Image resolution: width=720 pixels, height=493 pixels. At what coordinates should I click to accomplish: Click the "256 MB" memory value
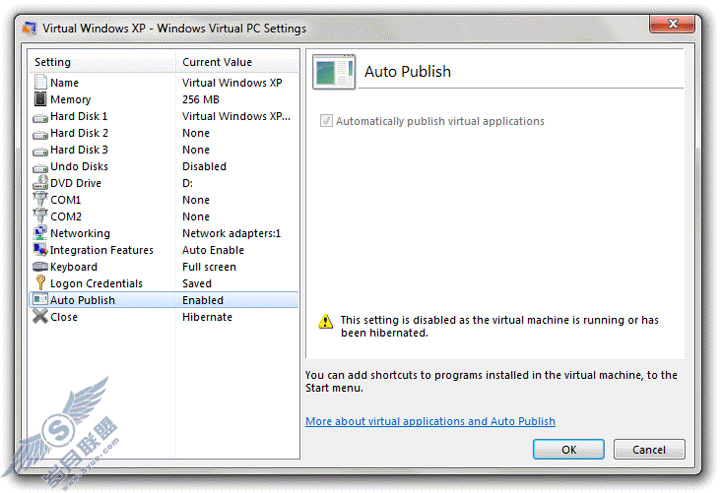[x=201, y=100]
